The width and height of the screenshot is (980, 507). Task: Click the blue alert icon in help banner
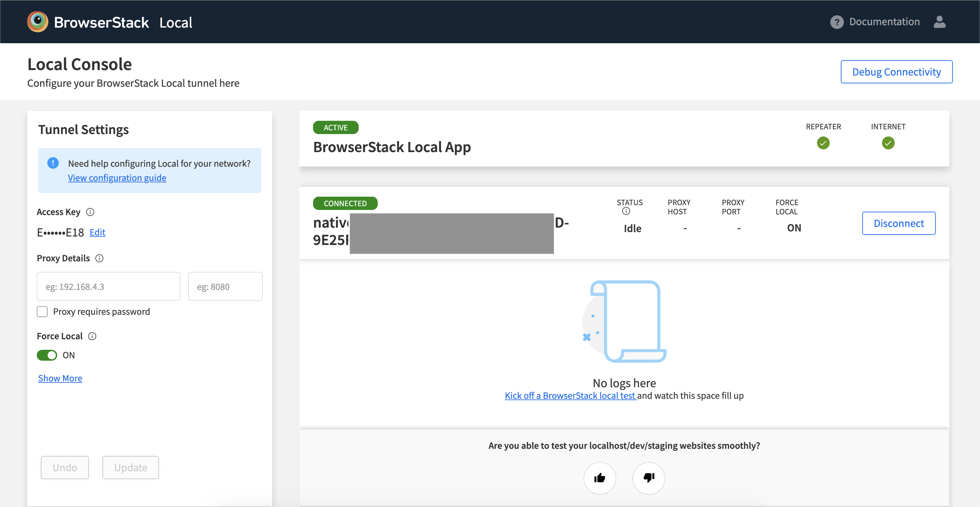pos(53,163)
